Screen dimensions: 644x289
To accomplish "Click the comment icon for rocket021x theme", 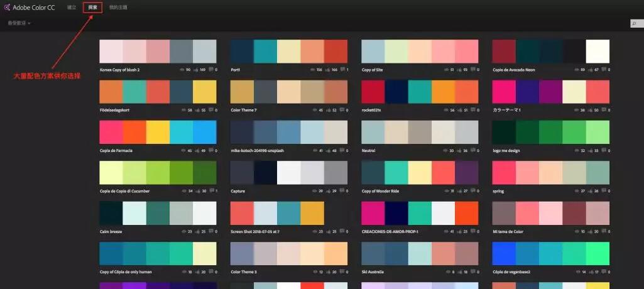I will [x=472, y=110].
